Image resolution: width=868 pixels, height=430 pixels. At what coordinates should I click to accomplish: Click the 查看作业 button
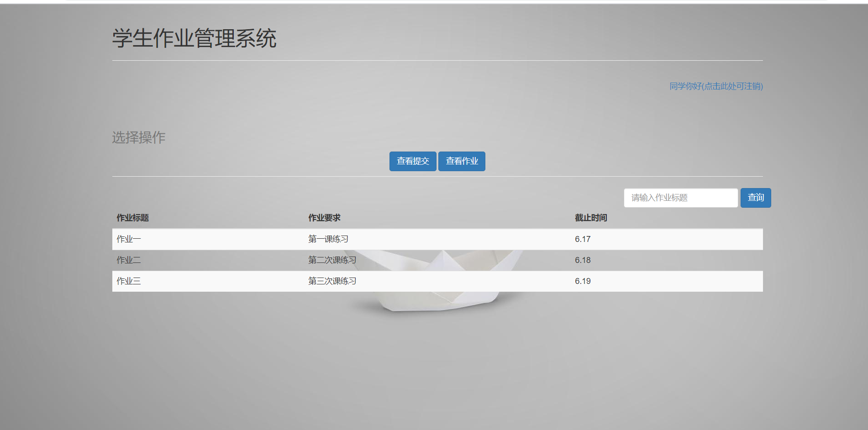[x=461, y=161]
